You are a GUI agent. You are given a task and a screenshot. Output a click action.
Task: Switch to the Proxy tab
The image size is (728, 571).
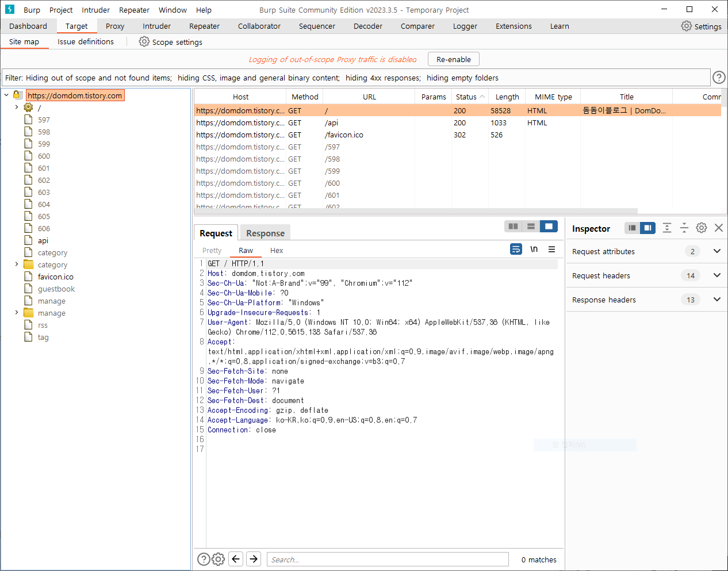(x=115, y=26)
